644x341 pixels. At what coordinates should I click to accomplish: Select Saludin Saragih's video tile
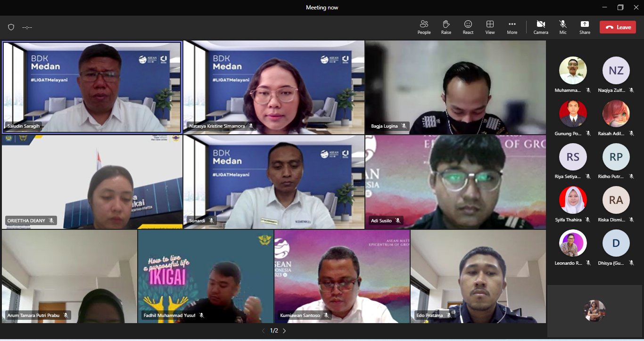(92, 87)
